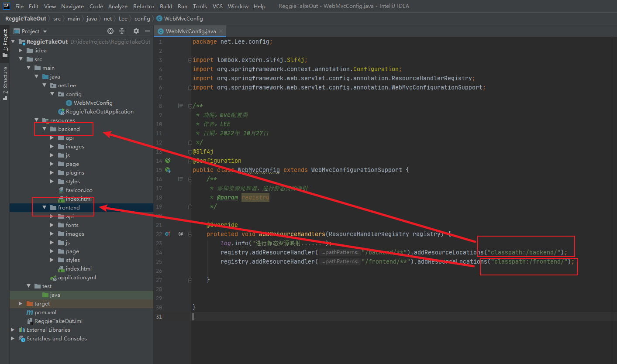The image size is (617, 364).
Task: Click the "classpath:/frontend/" string
Action: click(529, 261)
